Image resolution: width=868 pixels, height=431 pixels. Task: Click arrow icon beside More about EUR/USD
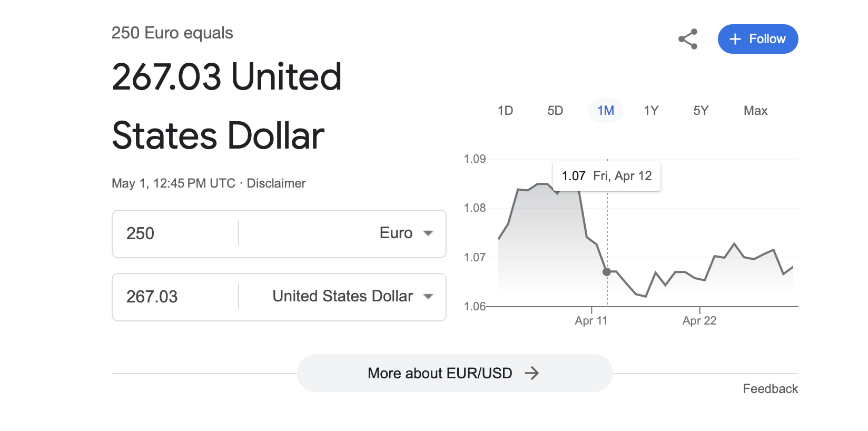click(532, 373)
